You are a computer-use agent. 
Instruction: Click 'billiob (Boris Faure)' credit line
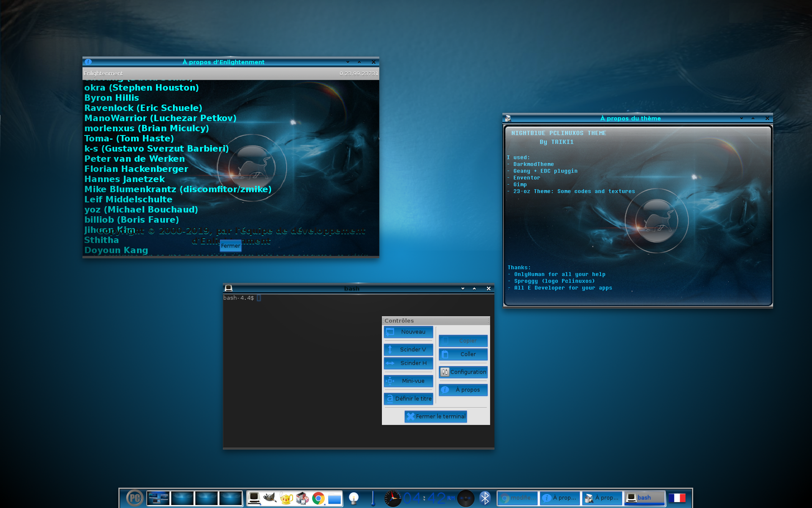click(x=132, y=220)
